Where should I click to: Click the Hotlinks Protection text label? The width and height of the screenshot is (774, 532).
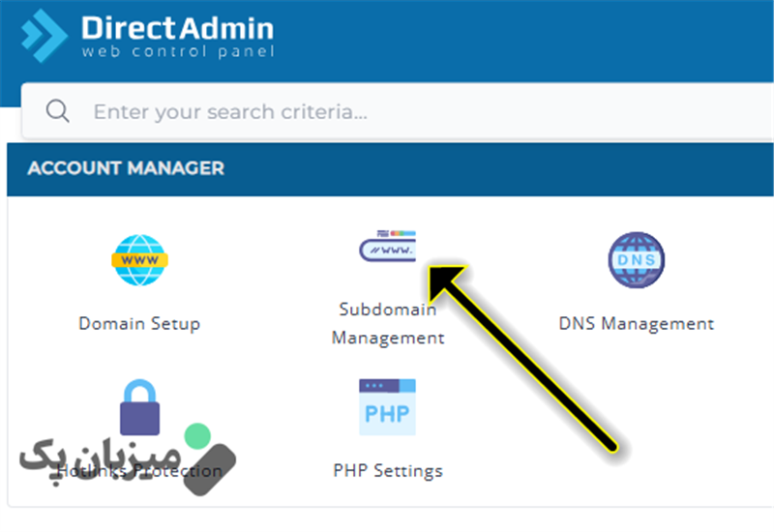coord(139,471)
